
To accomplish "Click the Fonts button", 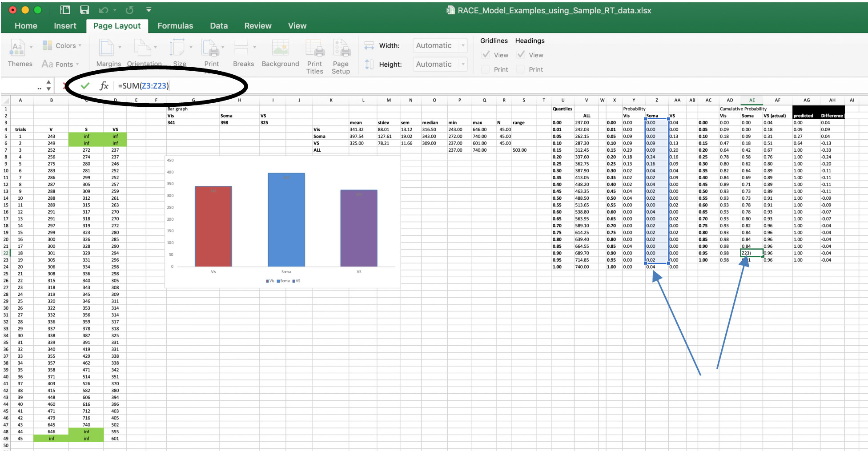I will (x=60, y=64).
